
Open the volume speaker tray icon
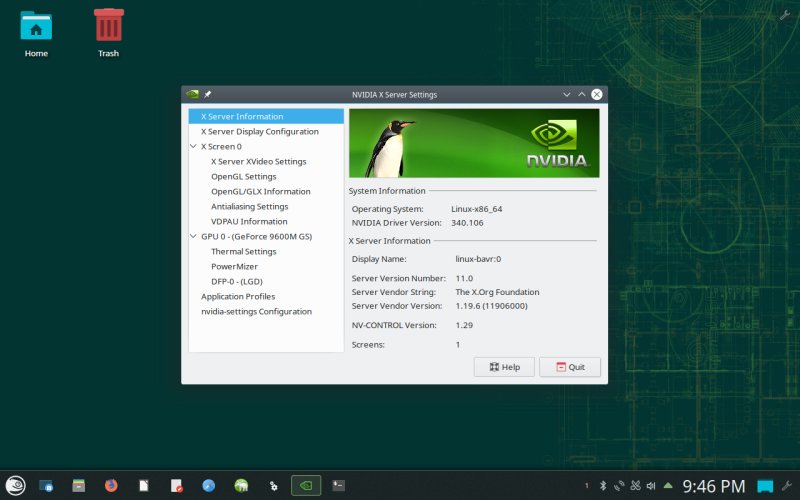[x=651, y=486]
